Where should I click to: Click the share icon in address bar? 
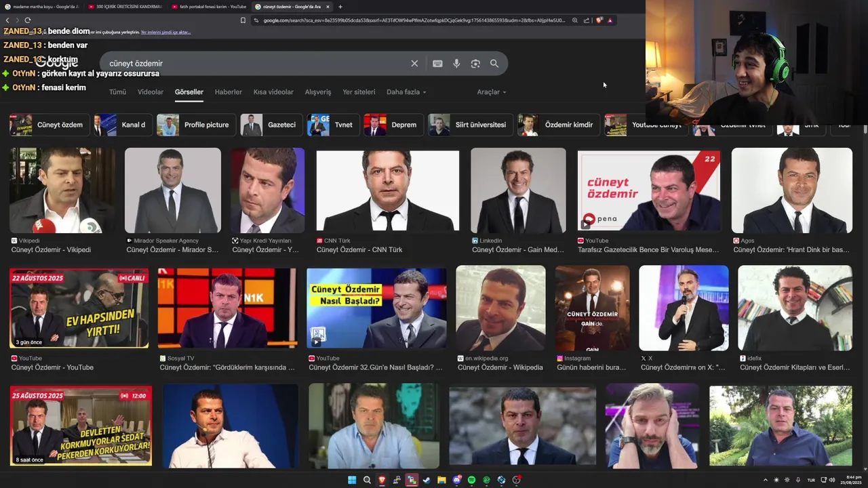tap(587, 20)
